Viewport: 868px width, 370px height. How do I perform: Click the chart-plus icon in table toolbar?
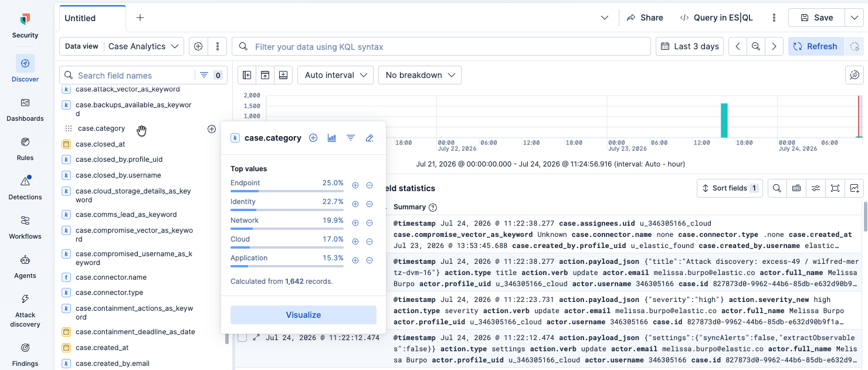[x=855, y=188]
